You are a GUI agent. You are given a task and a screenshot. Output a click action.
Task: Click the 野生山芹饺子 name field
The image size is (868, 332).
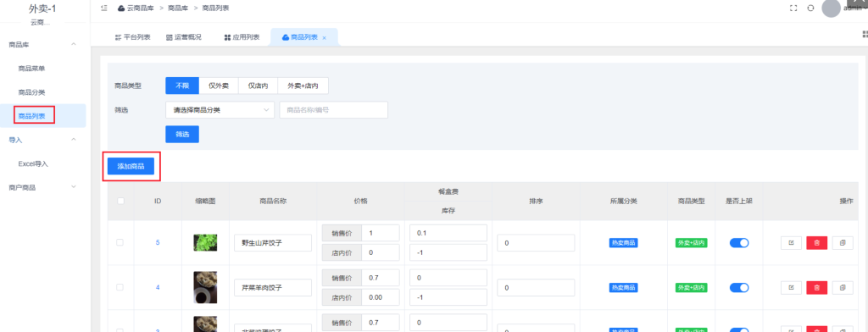point(273,243)
